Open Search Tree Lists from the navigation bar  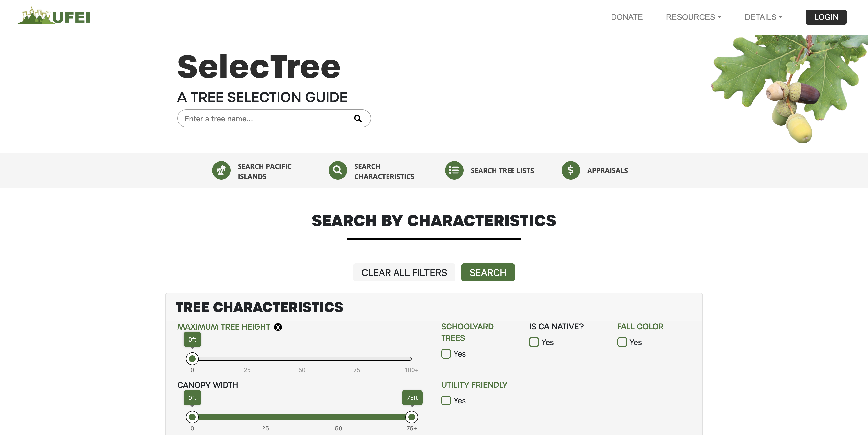(502, 170)
